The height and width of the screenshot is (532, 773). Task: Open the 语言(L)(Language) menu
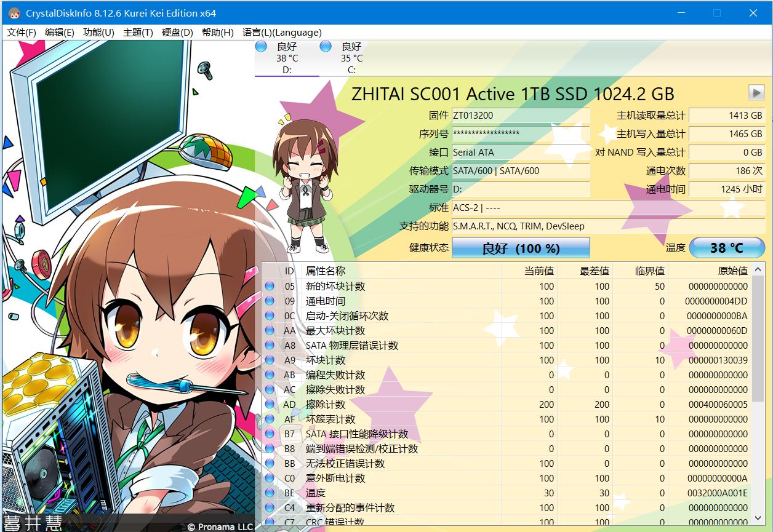pyautogui.click(x=282, y=33)
